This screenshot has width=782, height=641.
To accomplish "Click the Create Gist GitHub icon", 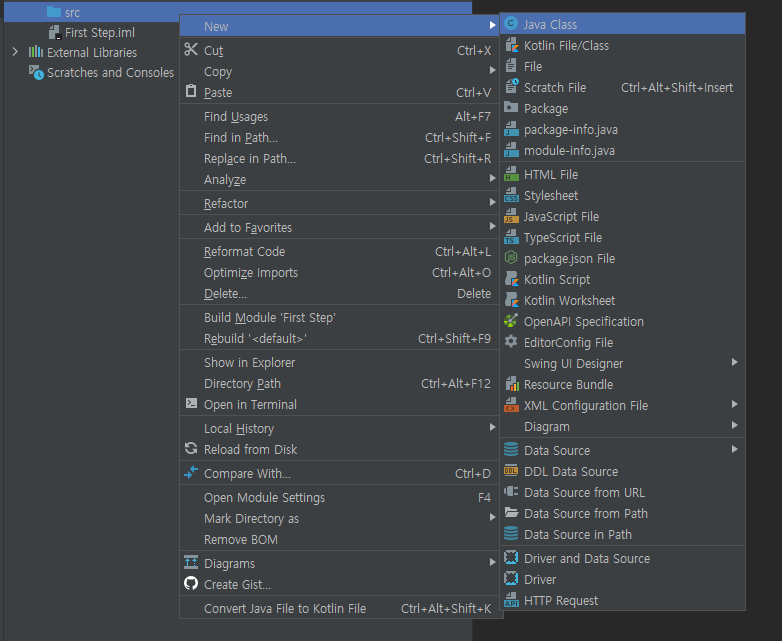I will 191,583.
